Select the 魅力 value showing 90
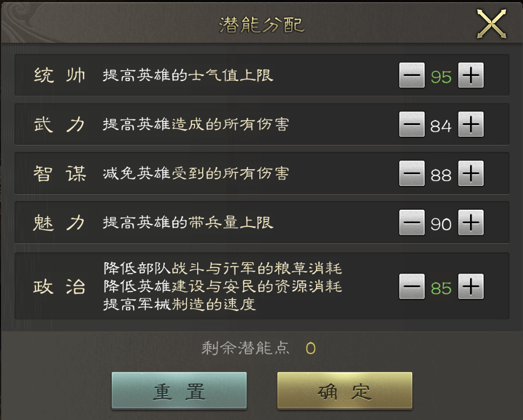 [441, 223]
